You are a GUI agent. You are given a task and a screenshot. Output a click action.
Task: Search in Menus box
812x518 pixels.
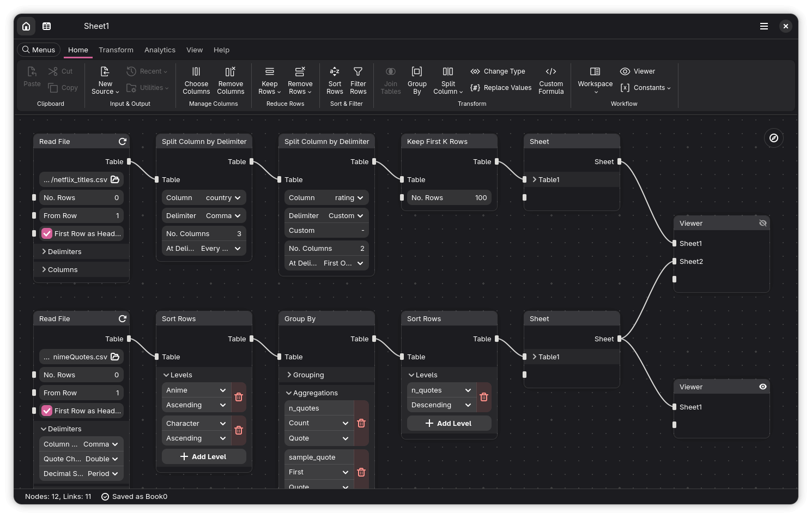coord(39,50)
